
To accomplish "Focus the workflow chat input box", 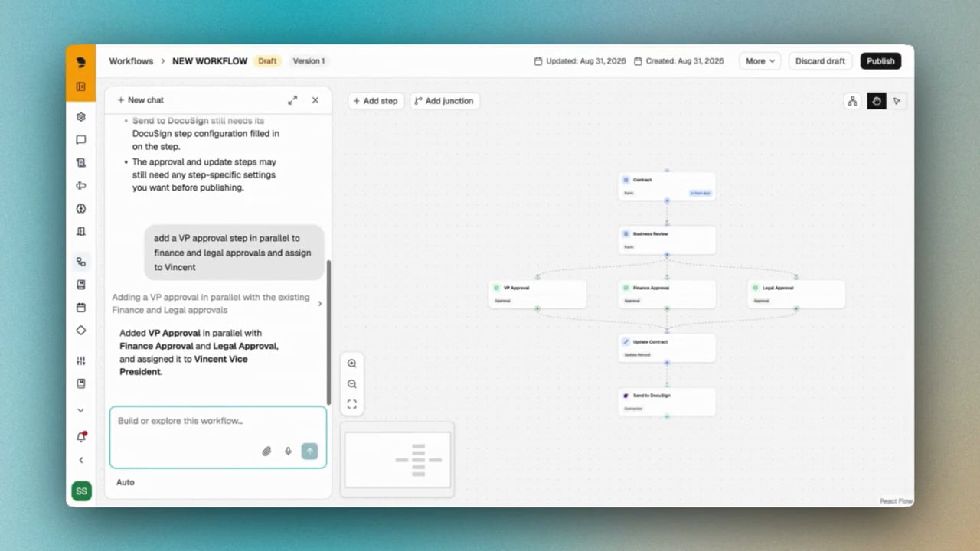I will click(218, 437).
